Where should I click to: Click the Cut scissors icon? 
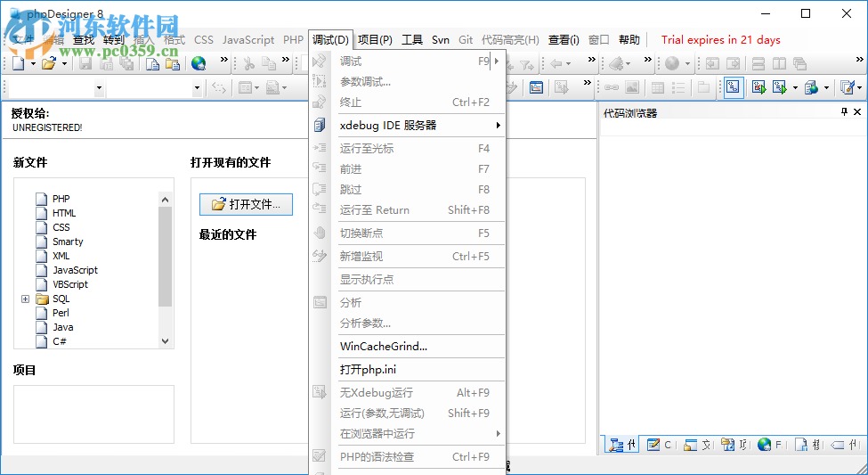[248, 64]
